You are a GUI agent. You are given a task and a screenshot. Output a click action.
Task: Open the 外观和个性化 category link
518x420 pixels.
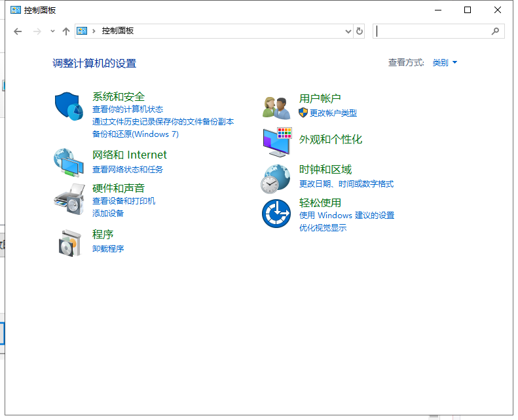tap(330, 140)
